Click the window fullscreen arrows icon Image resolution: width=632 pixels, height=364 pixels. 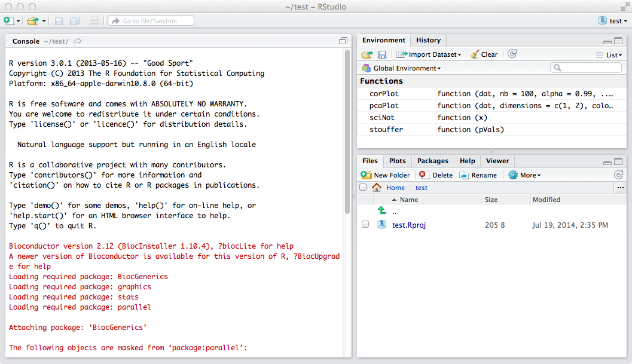tap(625, 7)
